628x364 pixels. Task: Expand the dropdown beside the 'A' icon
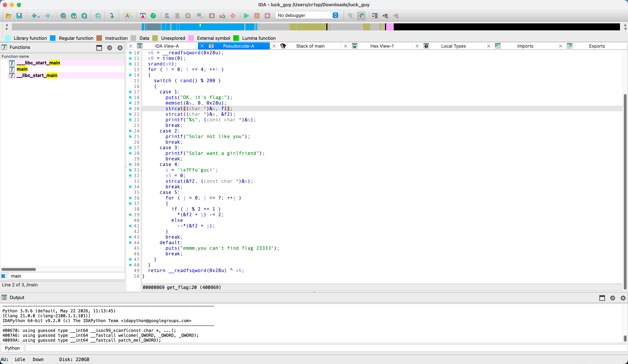[132, 17]
